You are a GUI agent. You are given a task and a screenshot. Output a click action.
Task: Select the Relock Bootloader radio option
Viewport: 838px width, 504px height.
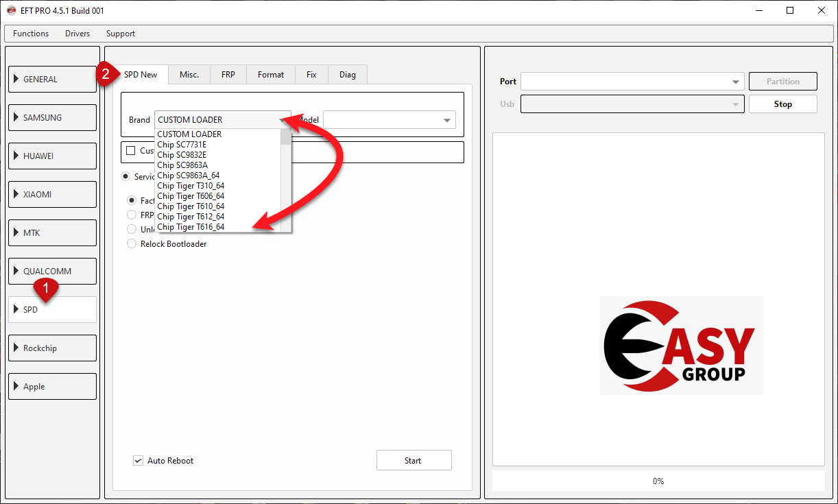coord(132,243)
